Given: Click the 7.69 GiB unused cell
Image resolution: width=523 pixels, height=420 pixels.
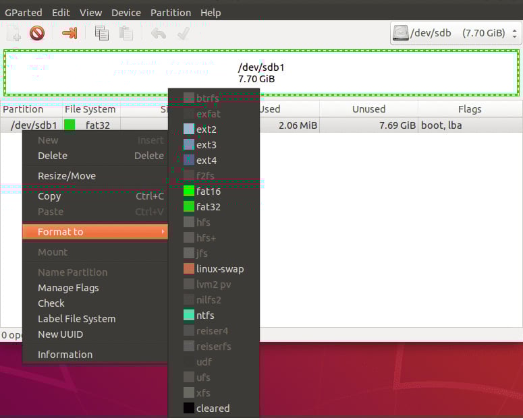Looking at the screenshot, I should point(397,125).
